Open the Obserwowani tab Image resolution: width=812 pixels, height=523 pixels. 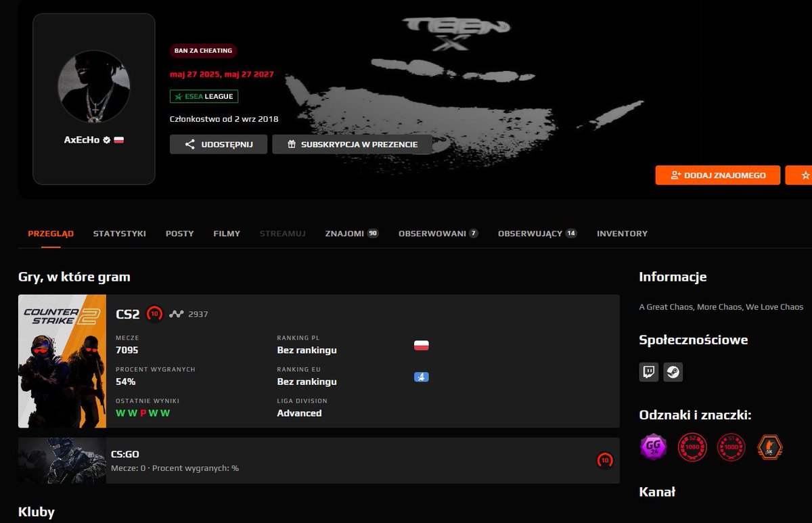pyautogui.click(x=438, y=233)
